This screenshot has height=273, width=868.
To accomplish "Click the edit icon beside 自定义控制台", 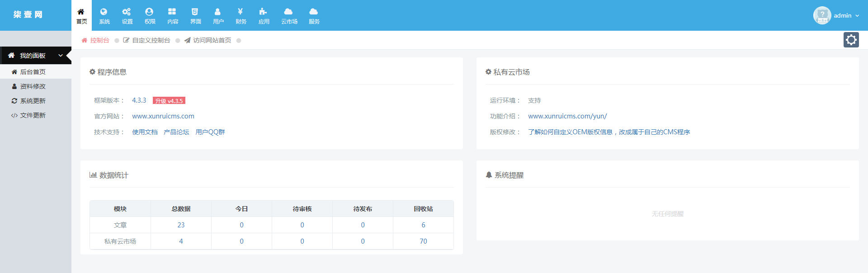I will tap(126, 40).
